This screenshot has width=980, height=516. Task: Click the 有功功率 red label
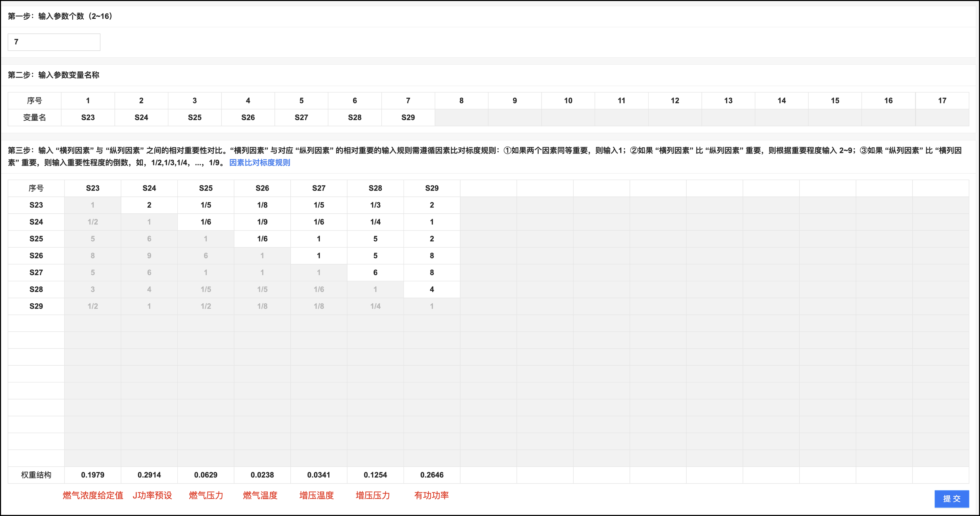431,495
